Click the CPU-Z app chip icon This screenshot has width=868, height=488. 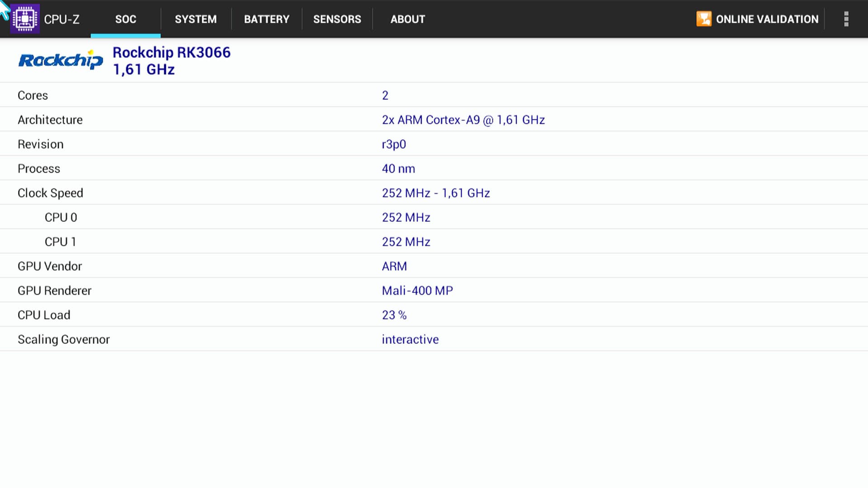[25, 19]
